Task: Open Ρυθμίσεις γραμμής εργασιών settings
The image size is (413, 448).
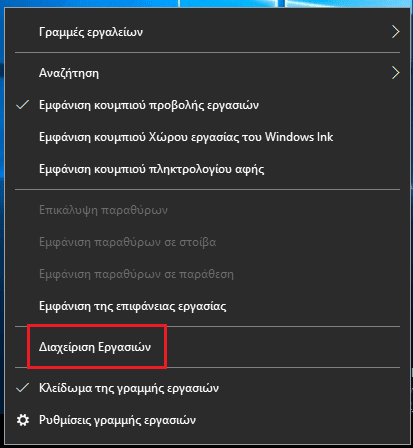Action: 207,420
